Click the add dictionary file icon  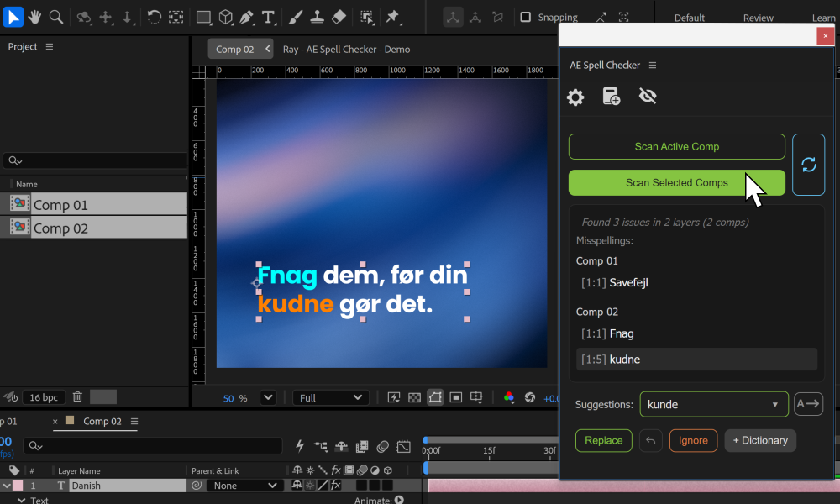[x=612, y=97]
